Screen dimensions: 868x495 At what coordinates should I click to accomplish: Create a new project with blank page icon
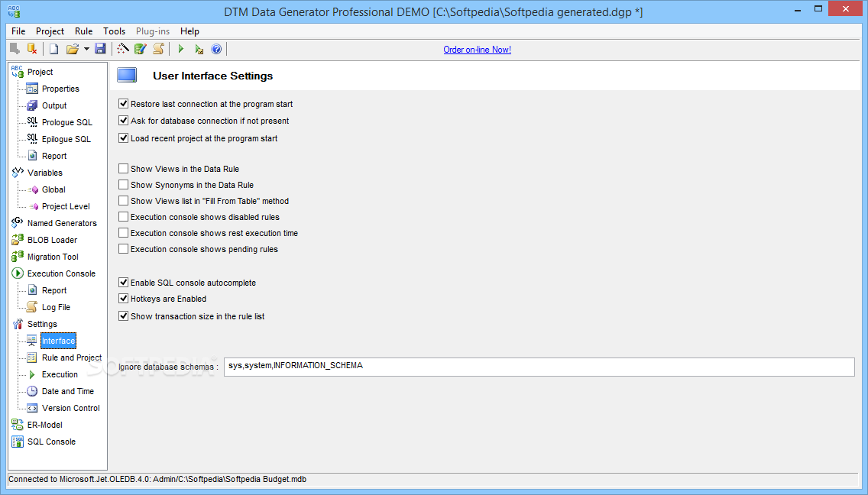pos(53,49)
